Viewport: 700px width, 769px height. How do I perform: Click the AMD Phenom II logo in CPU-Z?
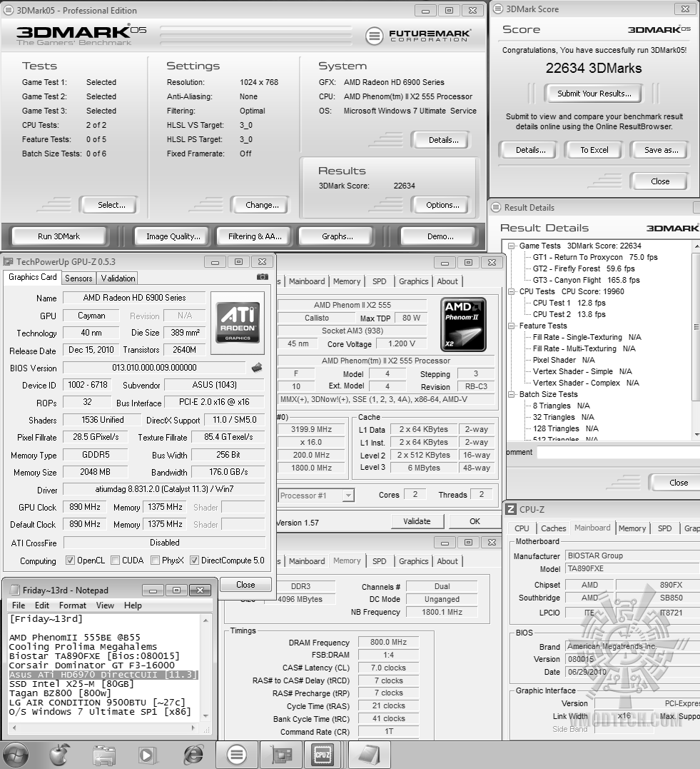pos(463,324)
